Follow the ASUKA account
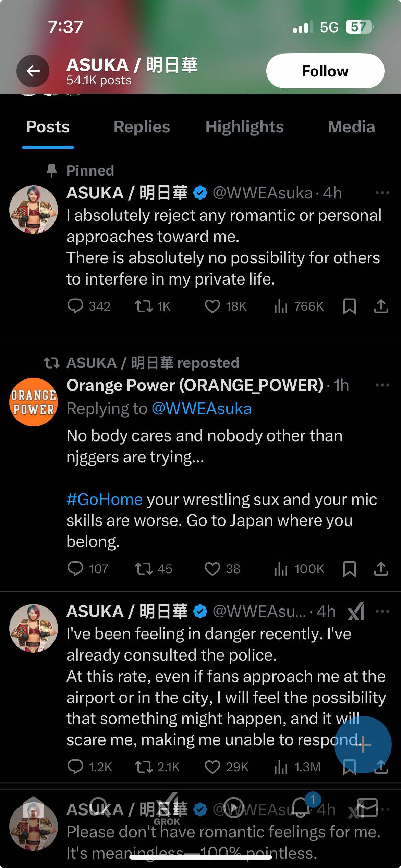The image size is (401, 868). point(325,71)
